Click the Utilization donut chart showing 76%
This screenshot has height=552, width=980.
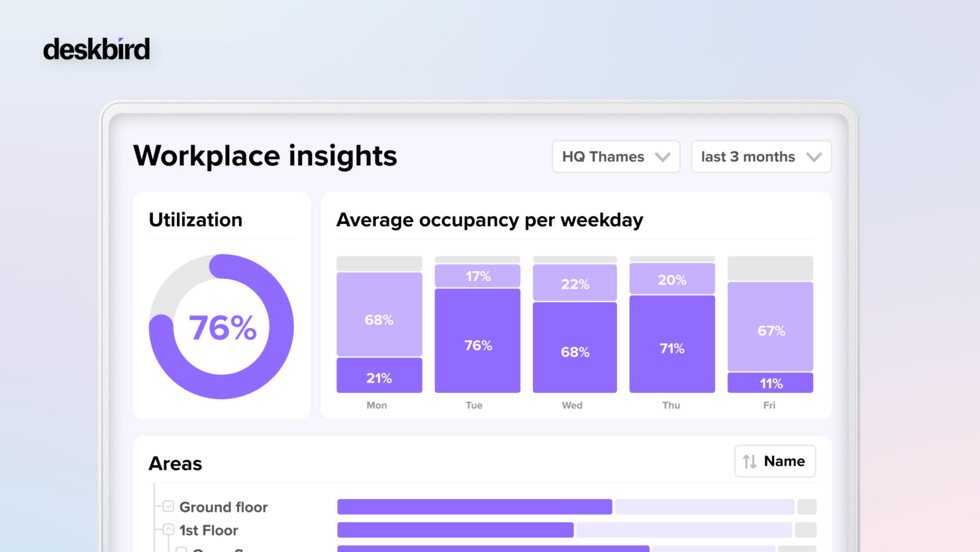pos(221,325)
